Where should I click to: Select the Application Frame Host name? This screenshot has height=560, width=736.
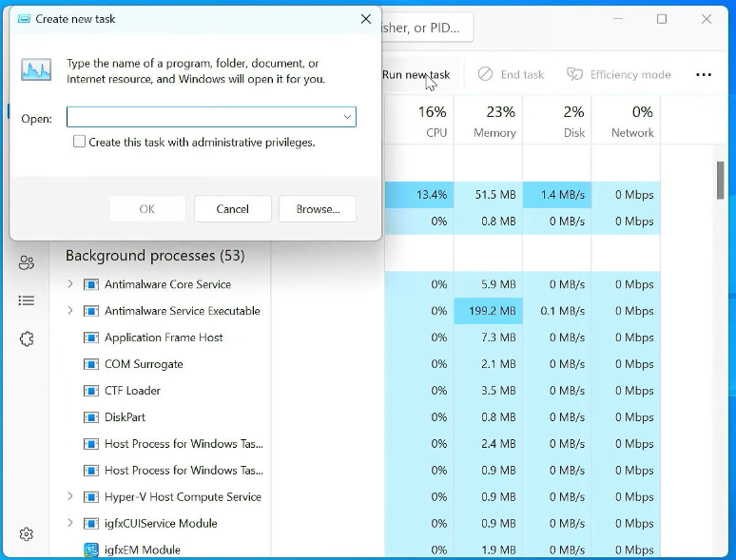point(164,338)
